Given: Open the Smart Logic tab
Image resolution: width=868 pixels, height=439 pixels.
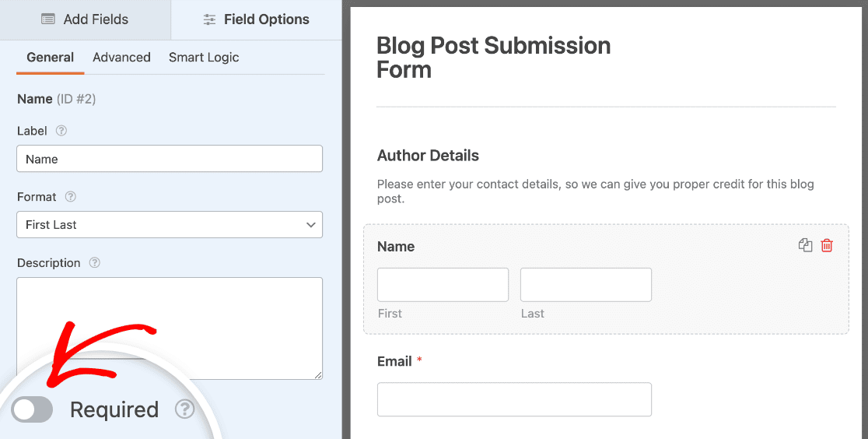Looking at the screenshot, I should coord(204,57).
